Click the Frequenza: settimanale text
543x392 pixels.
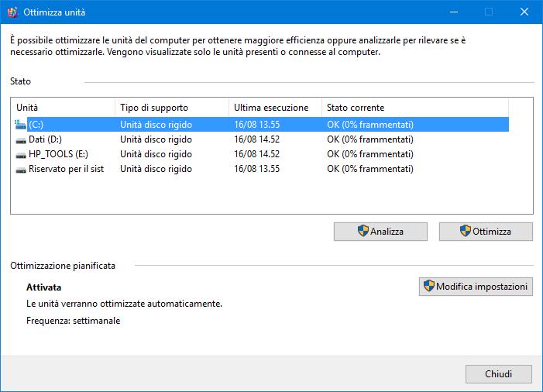tap(73, 321)
